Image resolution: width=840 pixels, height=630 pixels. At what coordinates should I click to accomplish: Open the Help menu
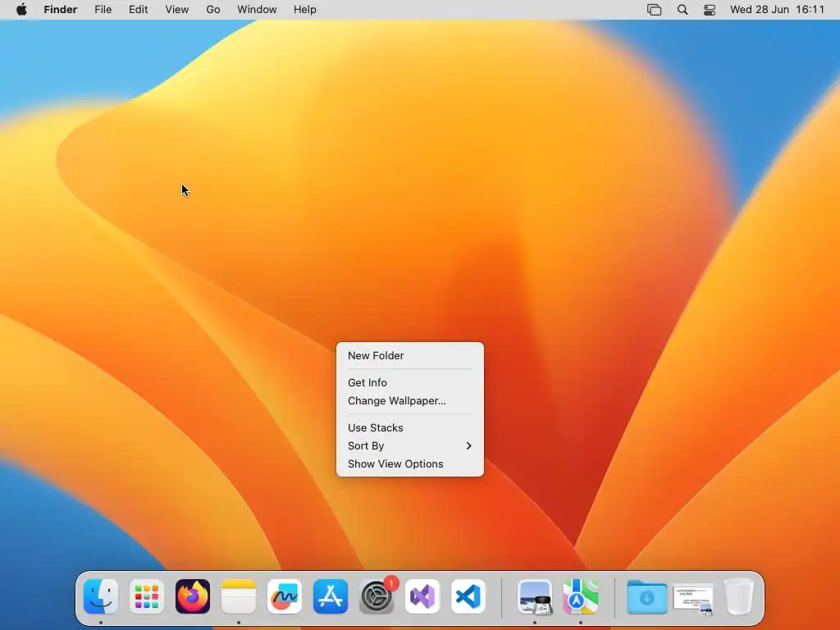(x=305, y=10)
